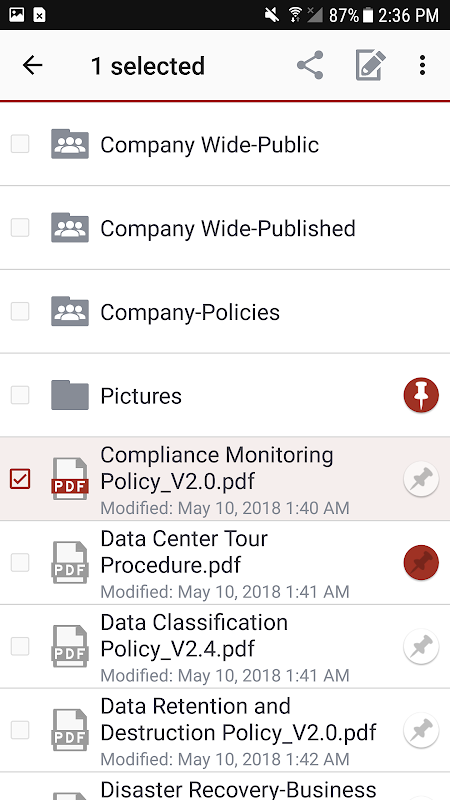Image resolution: width=450 pixels, height=800 pixels.
Task: Tap the battery indicator in status bar
Action: pyautogui.click(x=368, y=15)
